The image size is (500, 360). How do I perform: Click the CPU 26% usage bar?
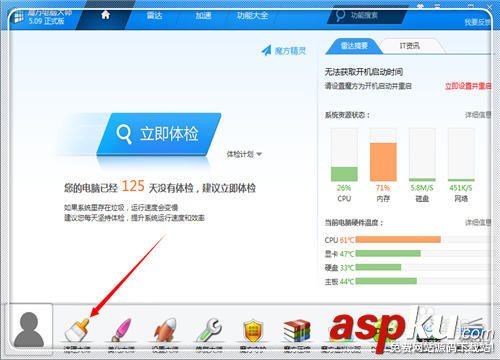tap(344, 154)
